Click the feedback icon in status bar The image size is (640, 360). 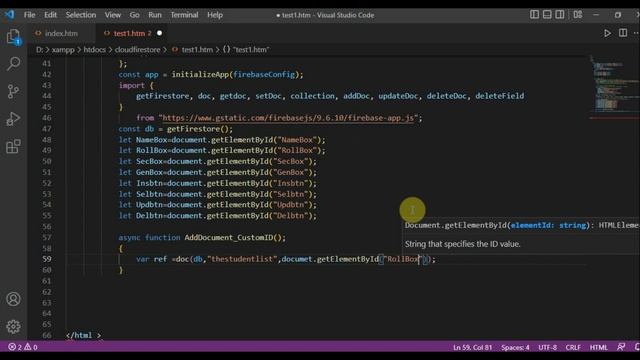click(621, 347)
